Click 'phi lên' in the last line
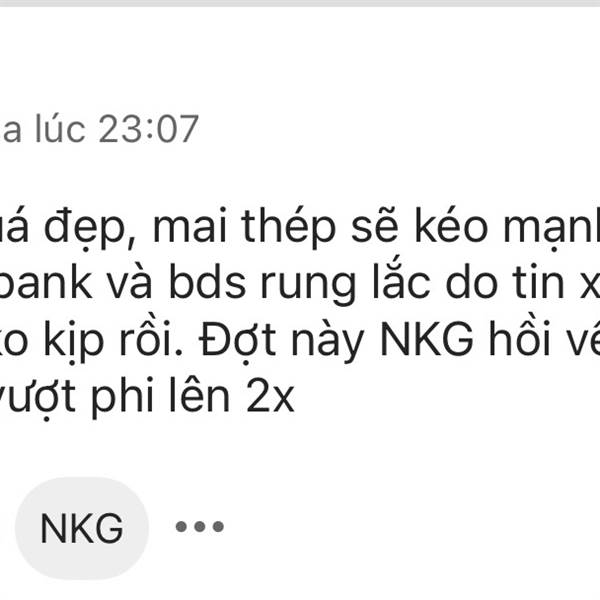The image size is (600, 600). (x=160, y=396)
